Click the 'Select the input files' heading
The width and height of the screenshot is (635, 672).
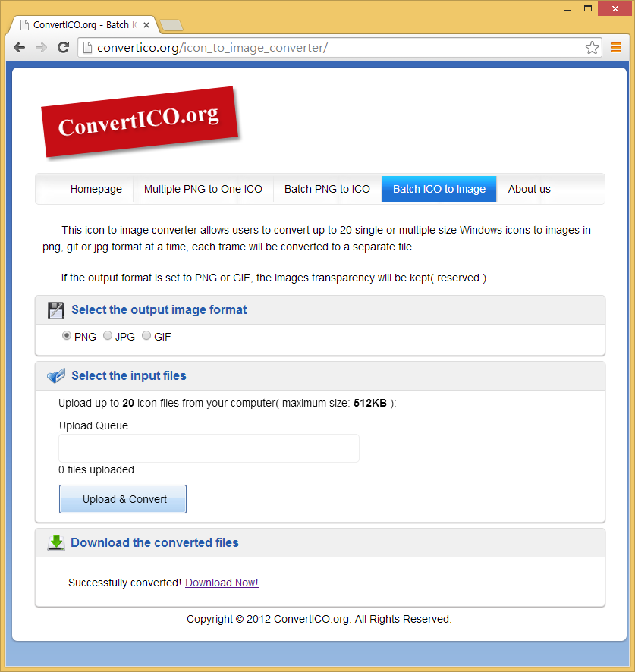(x=129, y=376)
